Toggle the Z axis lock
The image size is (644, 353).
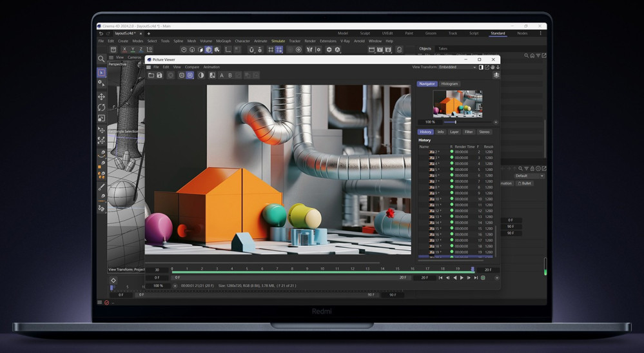[141, 50]
